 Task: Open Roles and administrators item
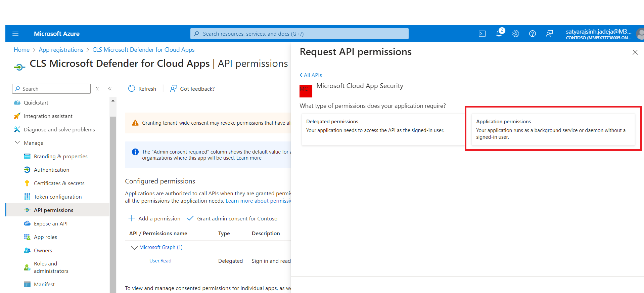click(51, 267)
